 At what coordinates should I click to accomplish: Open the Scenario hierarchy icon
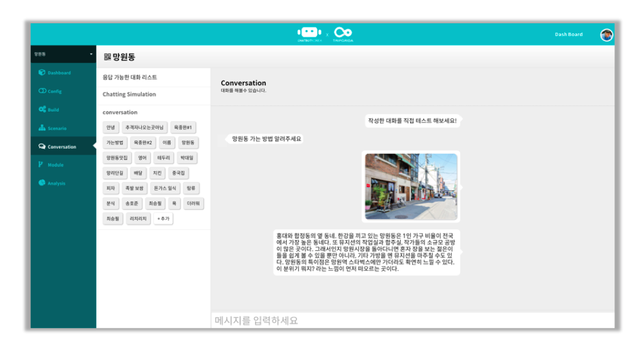point(42,128)
